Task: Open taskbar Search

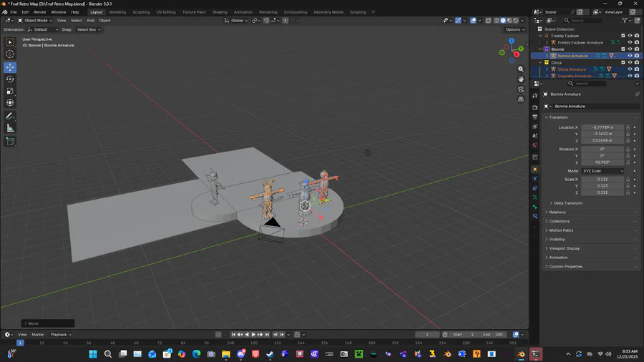Action: point(107,354)
